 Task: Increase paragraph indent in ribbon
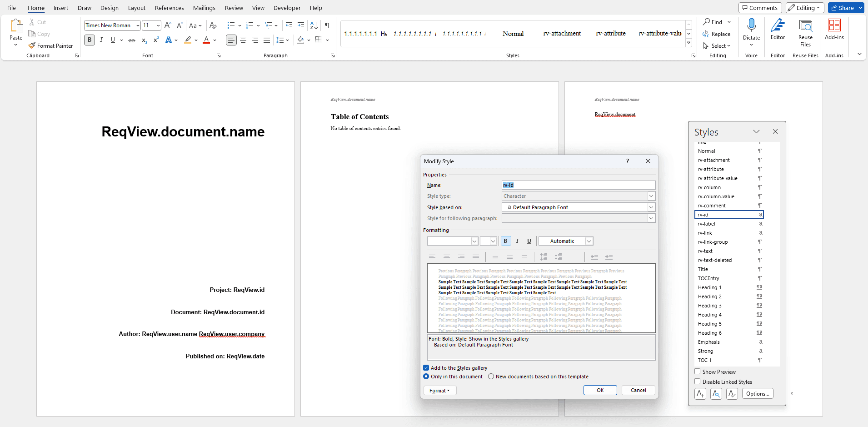pos(301,25)
